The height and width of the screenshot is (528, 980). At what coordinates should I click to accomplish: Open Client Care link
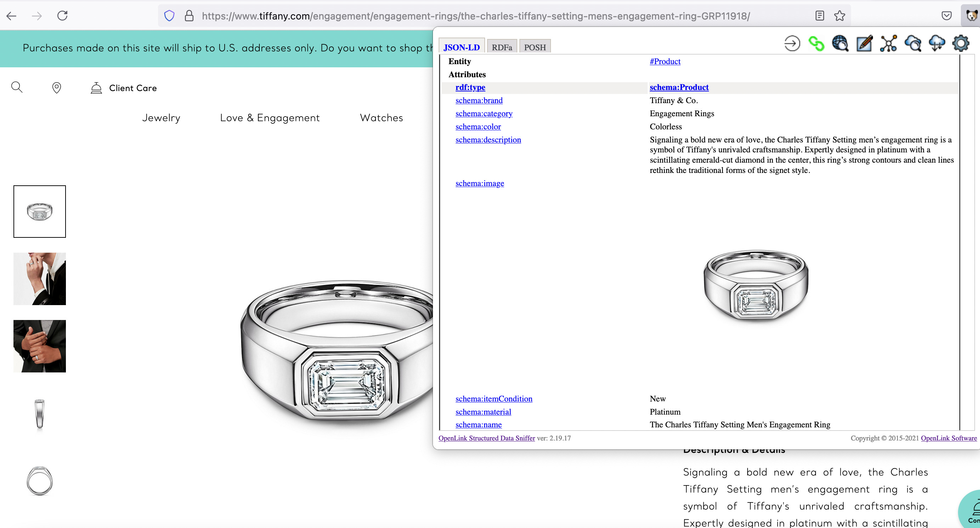133,88
